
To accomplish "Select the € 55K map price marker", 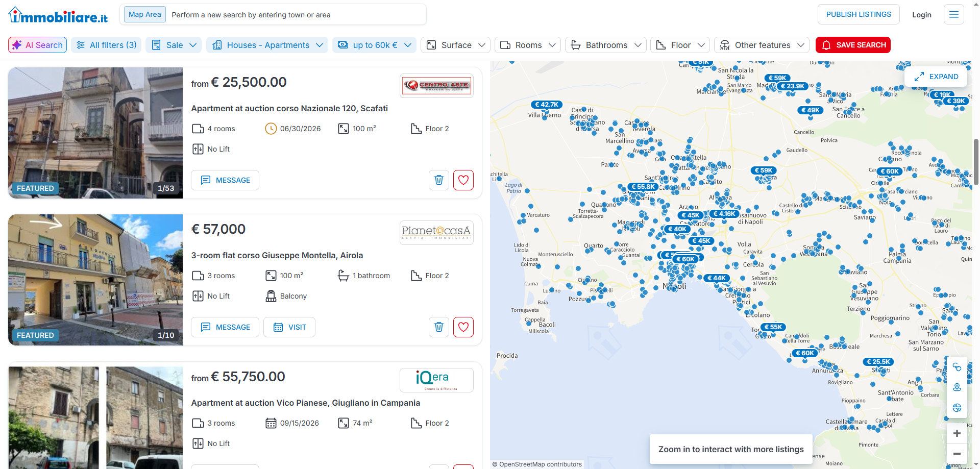I will pos(773,327).
